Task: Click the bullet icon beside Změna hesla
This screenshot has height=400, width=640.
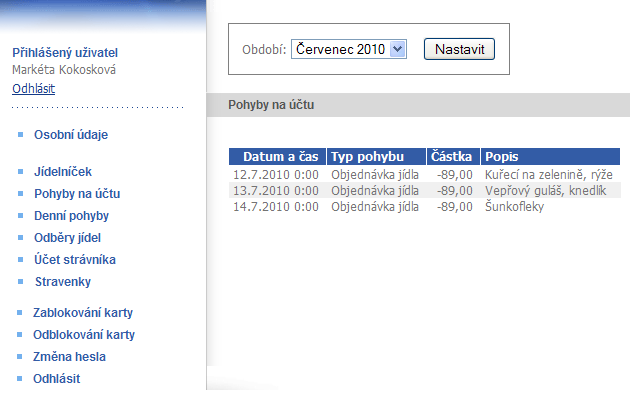Action: point(19,357)
